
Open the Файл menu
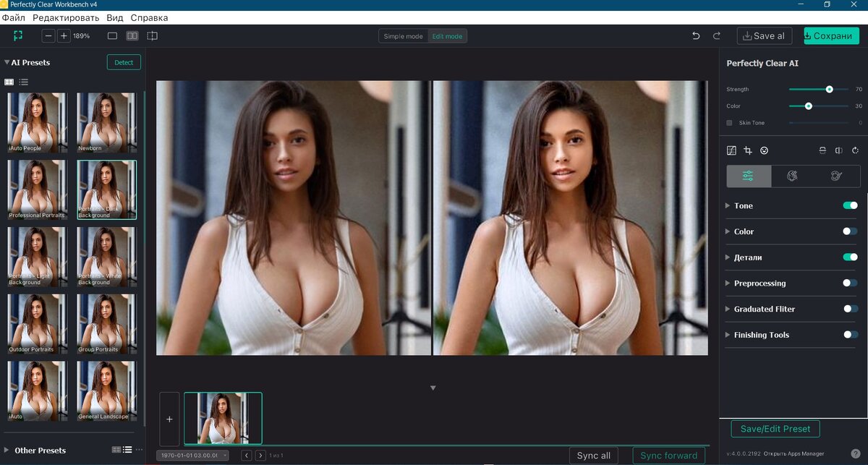pos(14,17)
